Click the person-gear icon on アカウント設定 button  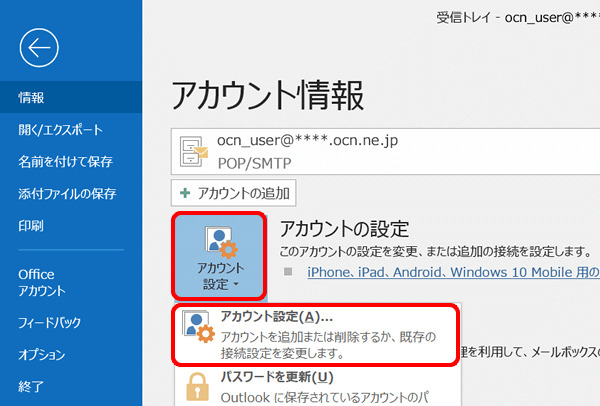coord(221,242)
